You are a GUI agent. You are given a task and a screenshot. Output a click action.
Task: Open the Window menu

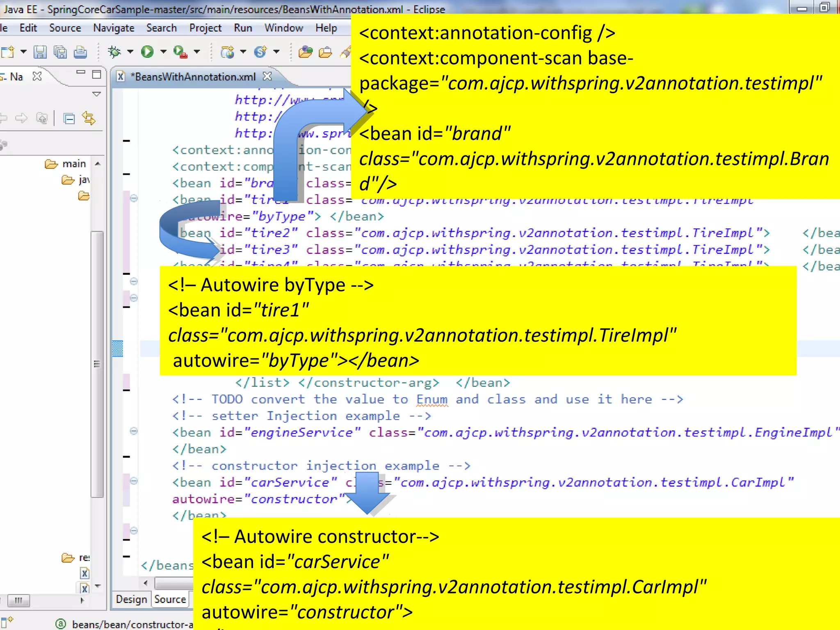(284, 28)
